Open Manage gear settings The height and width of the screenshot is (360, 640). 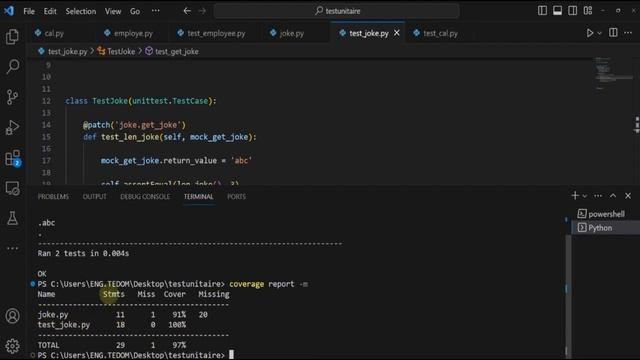[x=12, y=346]
